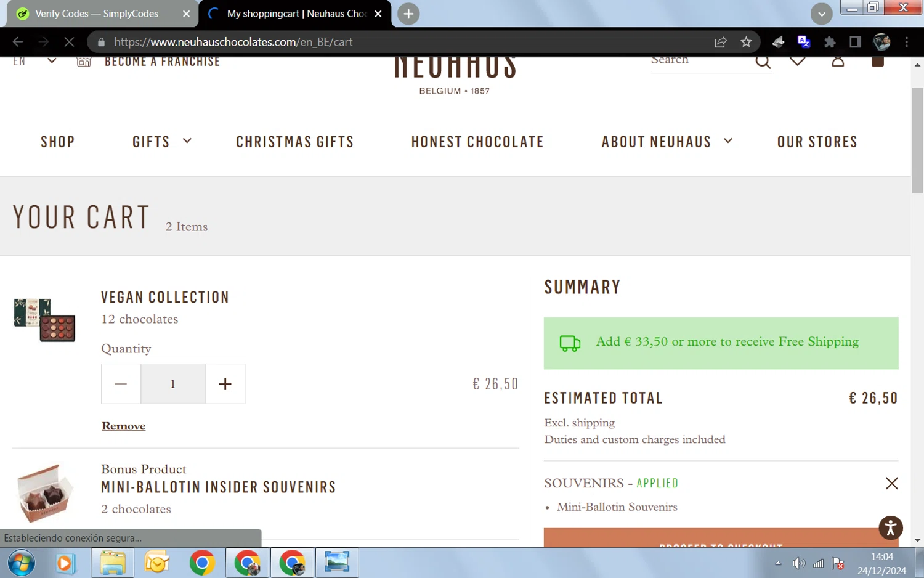The height and width of the screenshot is (578, 924).
Task: Click the page vertical scrollbar thumb
Action: pos(917,140)
